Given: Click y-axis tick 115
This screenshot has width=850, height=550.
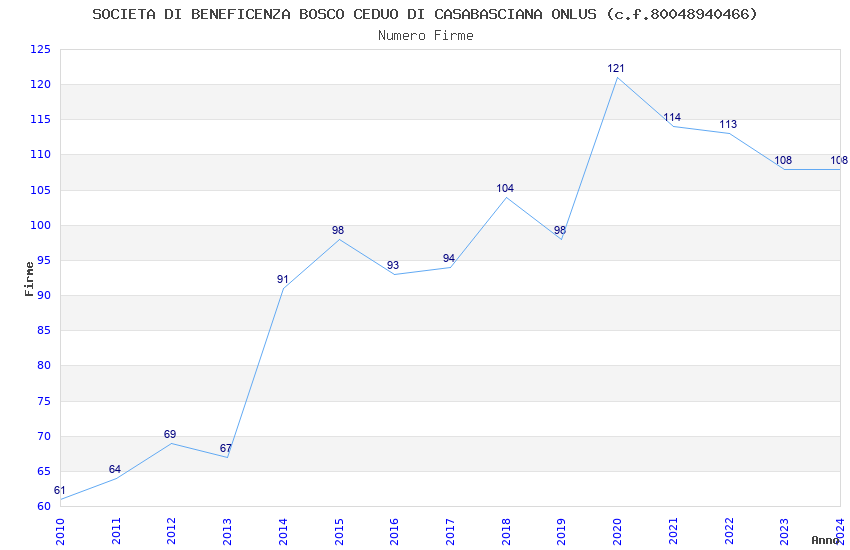Looking at the screenshot, I should coord(41,119).
